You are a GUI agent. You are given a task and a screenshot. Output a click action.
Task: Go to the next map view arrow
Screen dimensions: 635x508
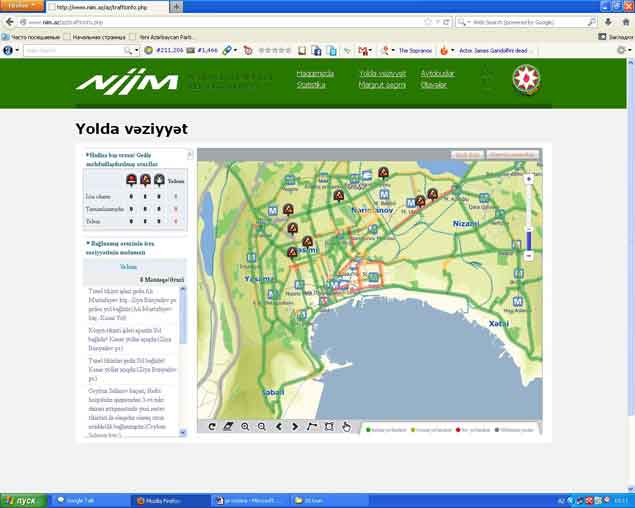[x=295, y=426]
